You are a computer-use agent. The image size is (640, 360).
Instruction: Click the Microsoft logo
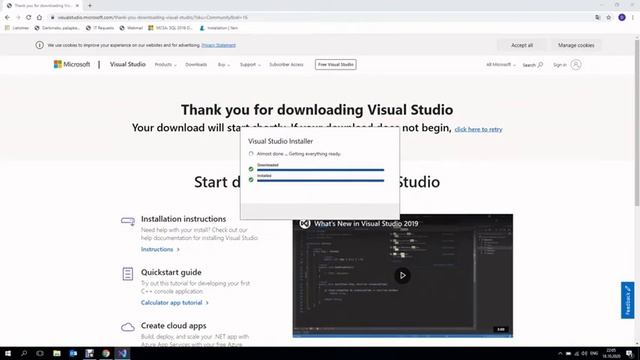(x=72, y=64)
